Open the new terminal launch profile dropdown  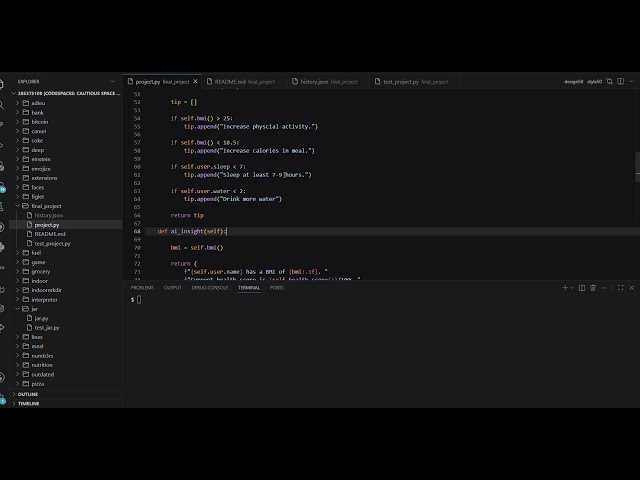pyautogui.click(x=572, y=288)
